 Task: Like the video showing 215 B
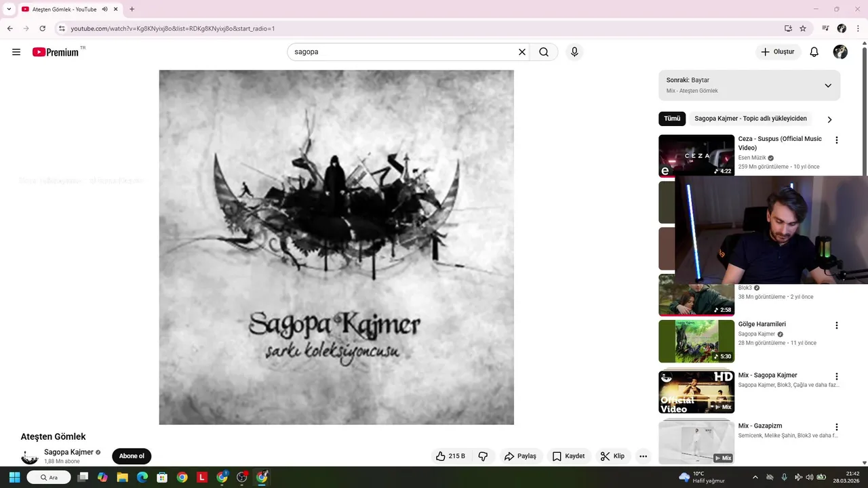[450, 456]
